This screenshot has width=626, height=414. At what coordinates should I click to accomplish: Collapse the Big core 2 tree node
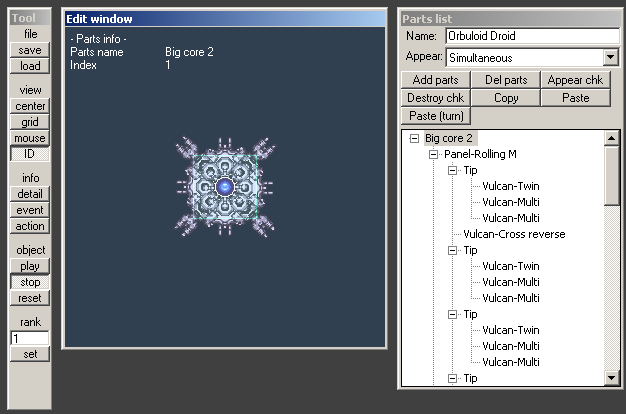pos(414,139)
